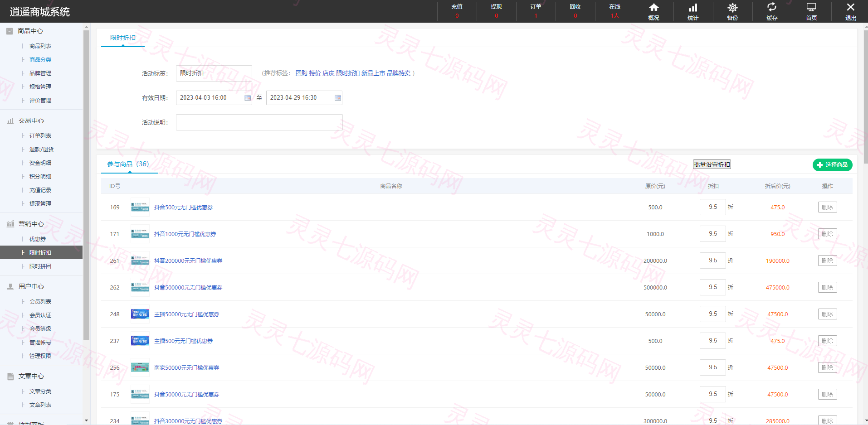
Task: Click the 营销中心 section icon
Action: [x=10, y=224]
